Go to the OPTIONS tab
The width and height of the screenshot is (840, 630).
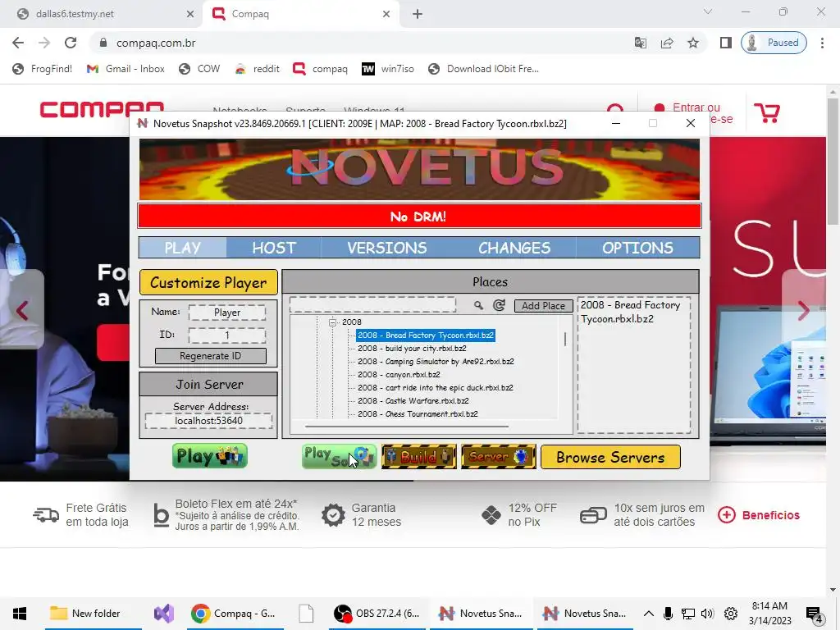637,248
